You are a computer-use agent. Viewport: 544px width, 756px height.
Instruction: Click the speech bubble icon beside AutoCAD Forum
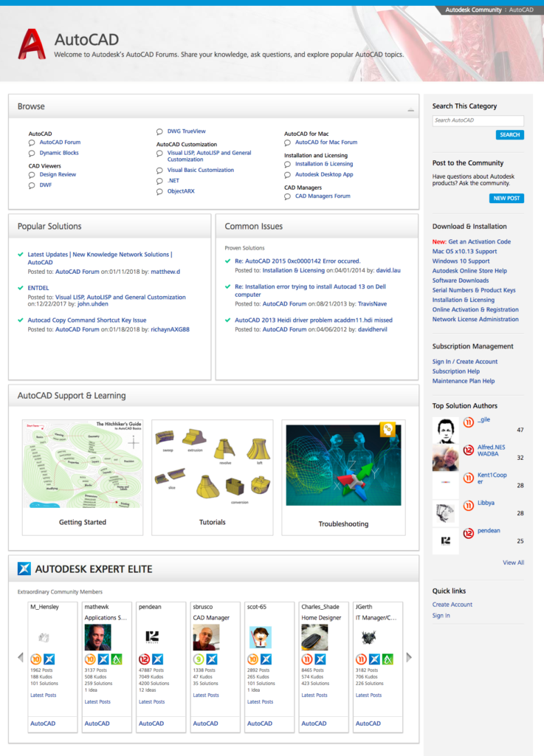click(32, 142)
